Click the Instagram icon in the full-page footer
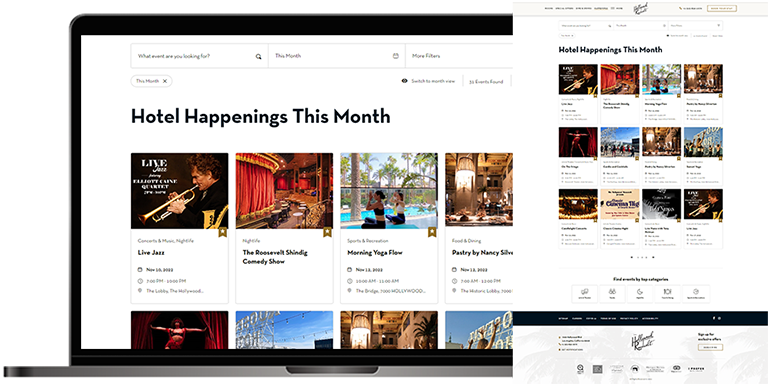Screen dimensions: 770x385 pyautogui.click(x=719, y=318)
